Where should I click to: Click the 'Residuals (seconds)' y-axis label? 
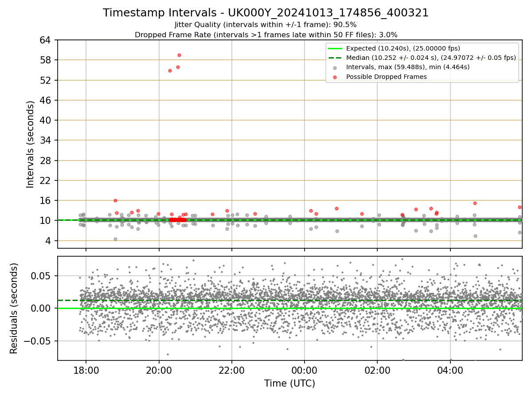click(14, 308)
